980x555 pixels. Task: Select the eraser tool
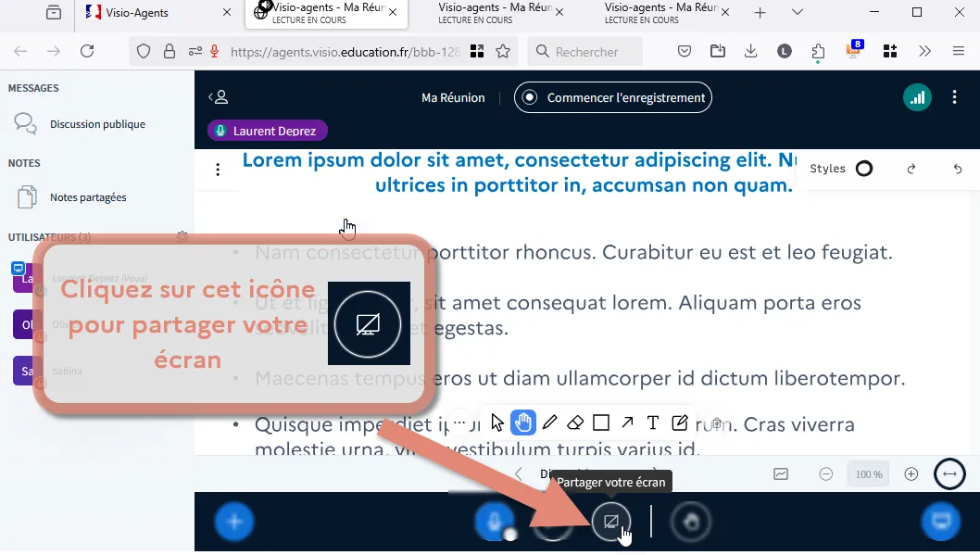pyautogui.click(x=575, y=423)
